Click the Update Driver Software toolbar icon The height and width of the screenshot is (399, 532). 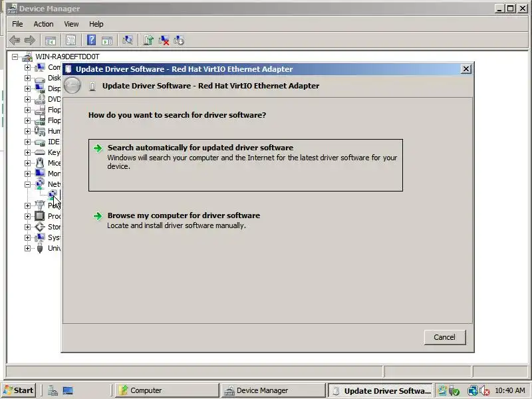(x=148, y=41)
